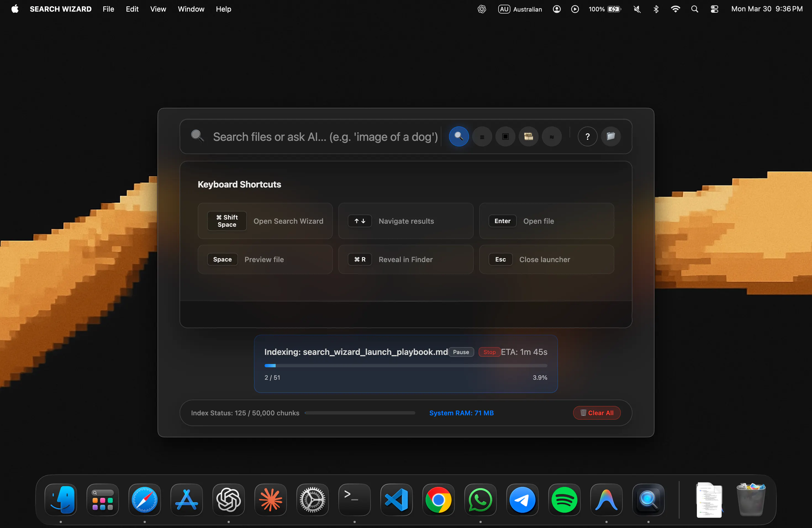Open the Australian input source menu
The width and height of the screenshot is (812, 528).
[520, 9]
